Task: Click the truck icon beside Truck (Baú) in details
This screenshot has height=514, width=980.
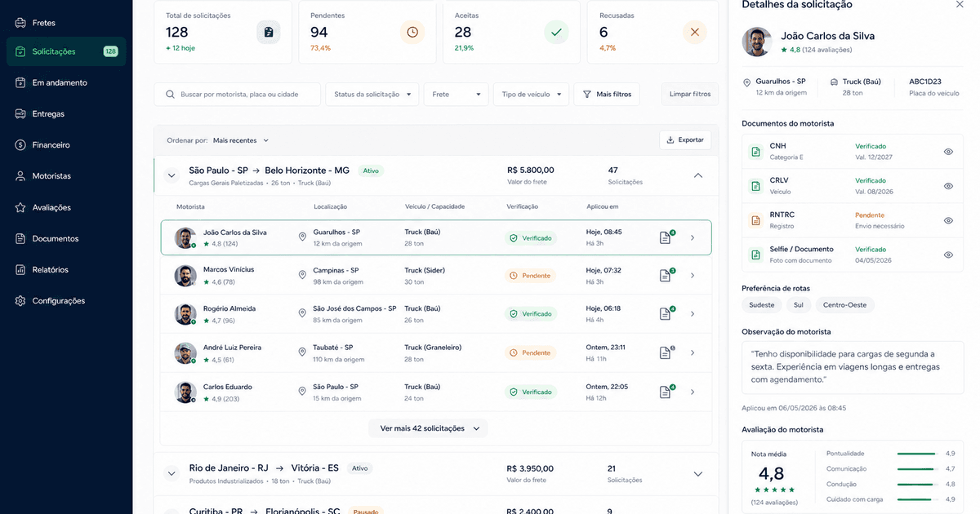Action: pos(834,82)
